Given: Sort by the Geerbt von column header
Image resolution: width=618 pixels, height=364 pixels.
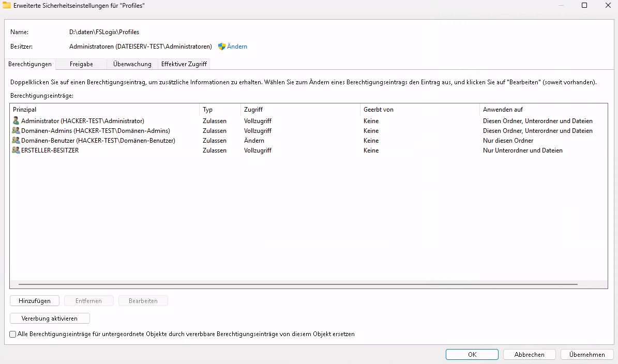Looking at the screenshot, I should [419, 110].
